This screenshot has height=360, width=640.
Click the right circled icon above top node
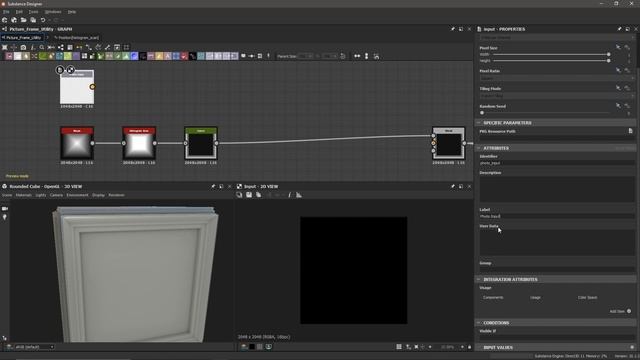(x=70, y=70)
